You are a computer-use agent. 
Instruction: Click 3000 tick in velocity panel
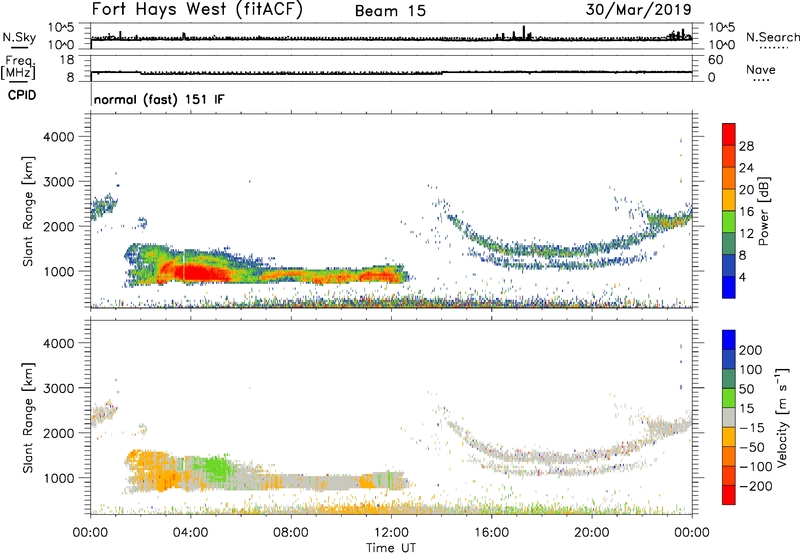click(x=58, y=388)
